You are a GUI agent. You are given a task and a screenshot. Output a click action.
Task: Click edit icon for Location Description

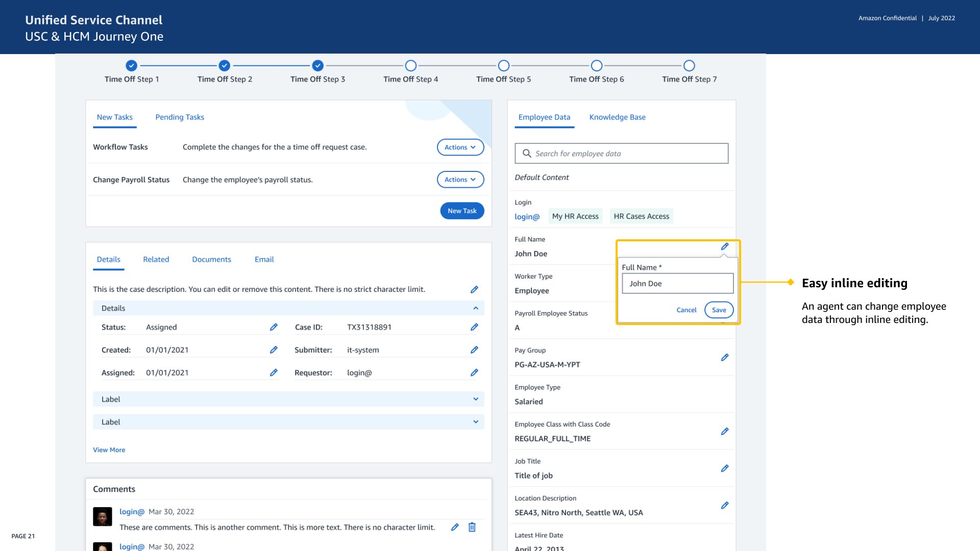[x=724, y=505]
